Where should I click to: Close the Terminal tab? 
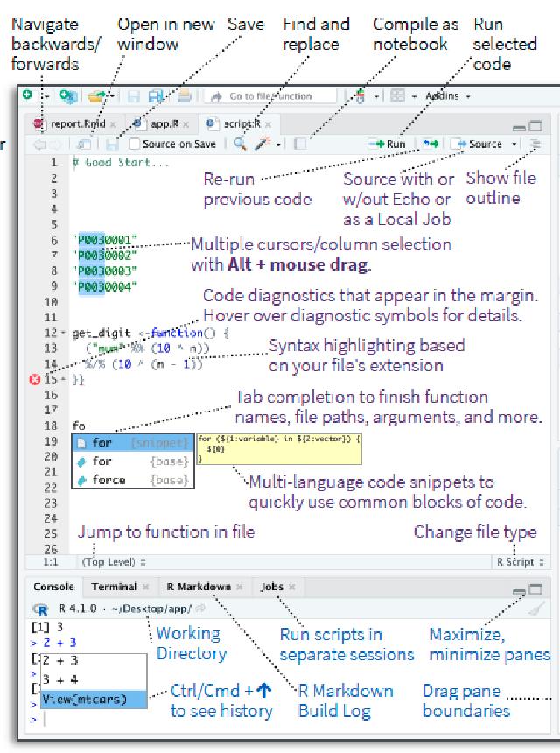pyautogui.click(x=145, y=587)
